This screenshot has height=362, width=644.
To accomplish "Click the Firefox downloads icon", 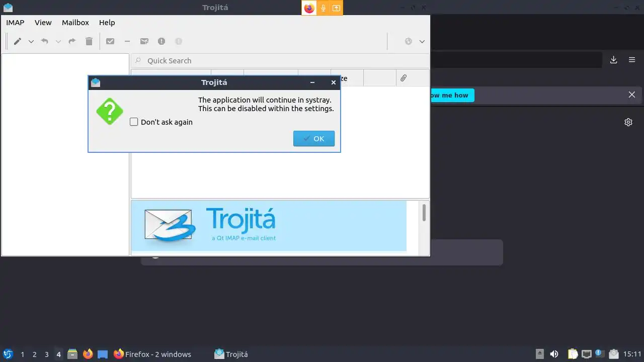I will (614, 60).
